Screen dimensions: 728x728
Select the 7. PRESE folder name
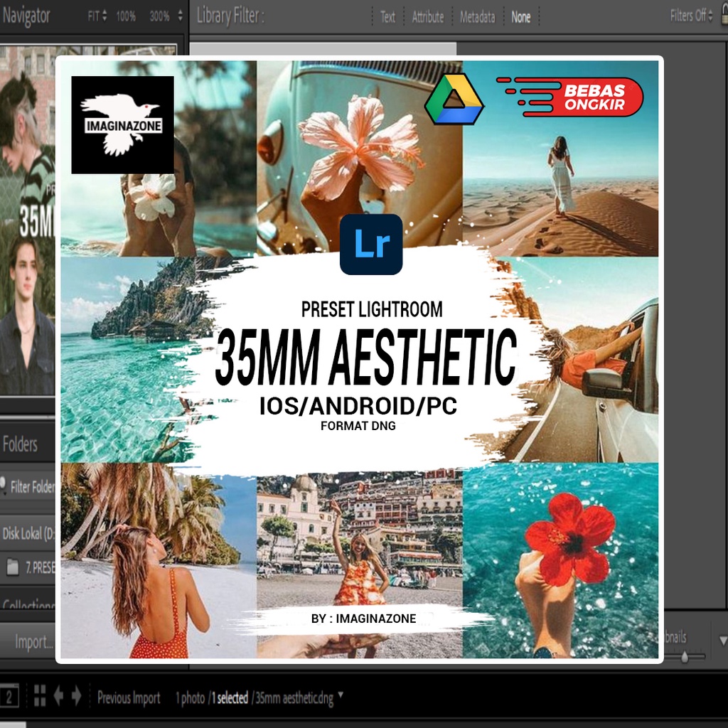tap(41, 567)
